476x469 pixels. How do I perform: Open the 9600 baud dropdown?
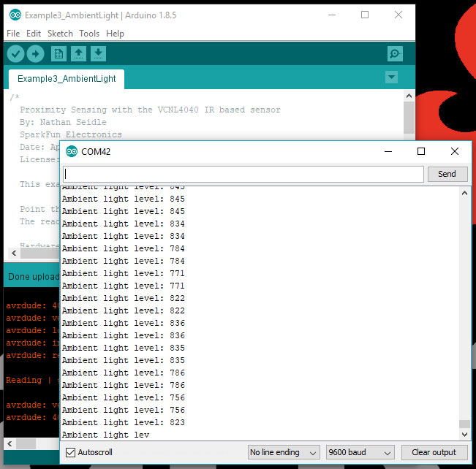(360, 452)
